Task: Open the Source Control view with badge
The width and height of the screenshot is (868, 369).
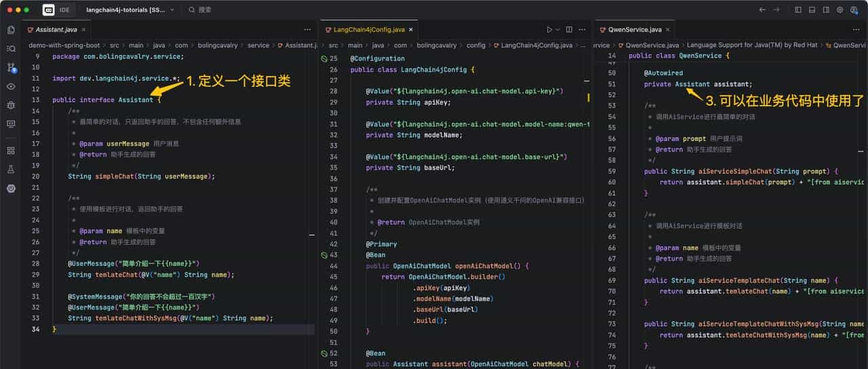Action: (x=11, y=68)
